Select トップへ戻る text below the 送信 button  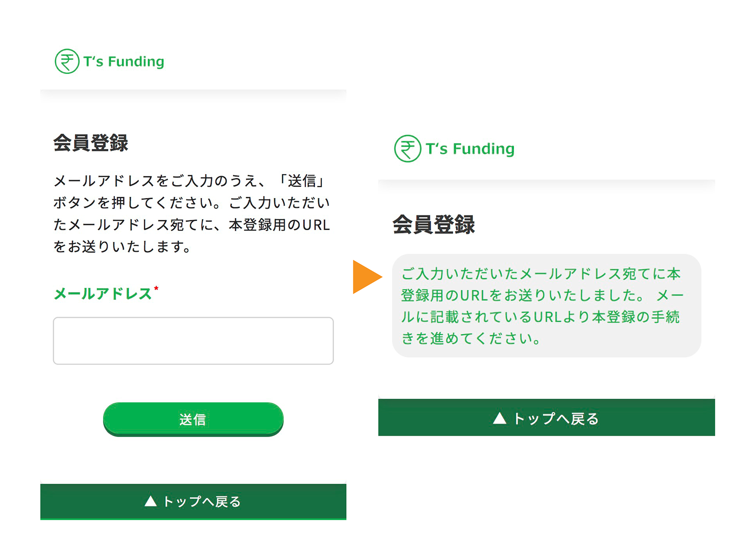[202, 501]
